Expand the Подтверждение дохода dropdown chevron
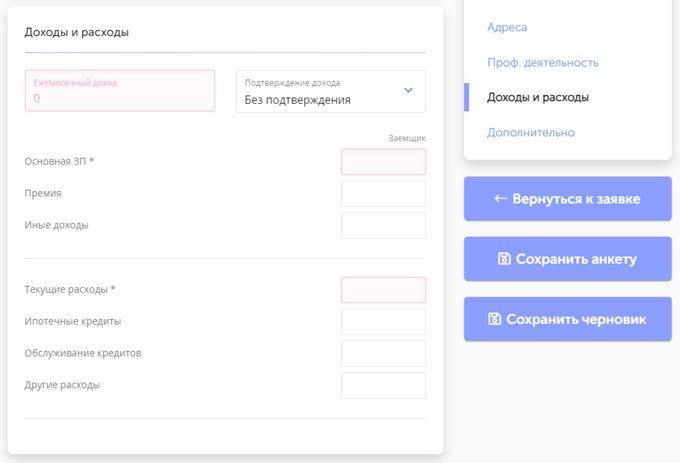Screen dimensions: 680x463 click(x=408, y=91)
